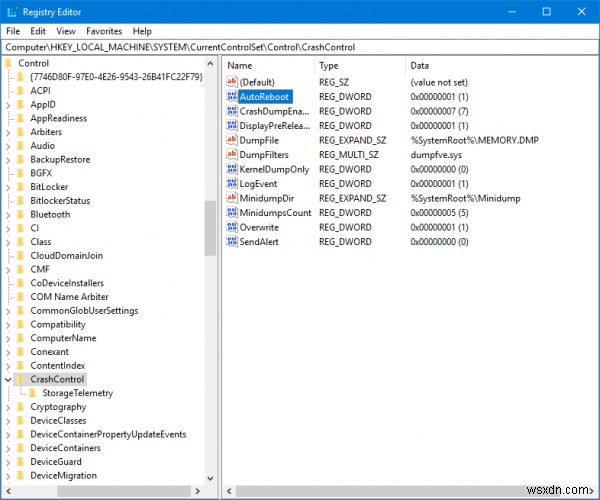Click the Registry Editor title bar icon
This screenshot has height=500, width=600.
[12, 12]
